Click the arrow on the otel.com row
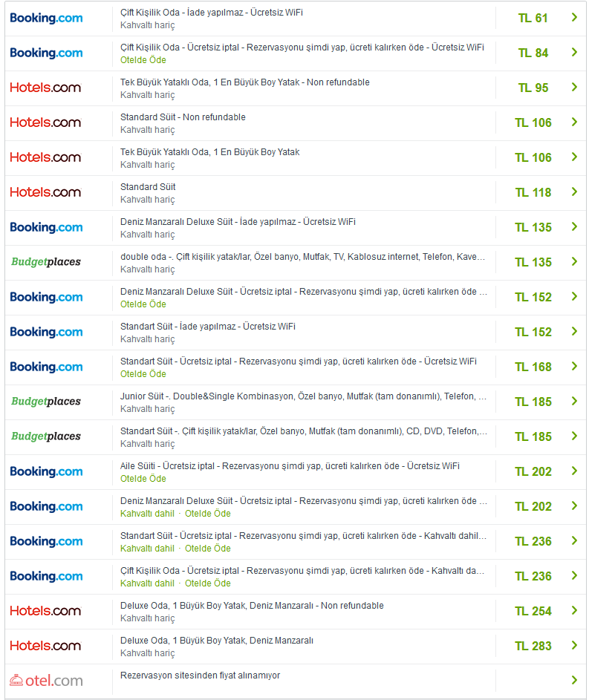Image resolution: width=589 pixels, height=700 pixels. point(574,680)
